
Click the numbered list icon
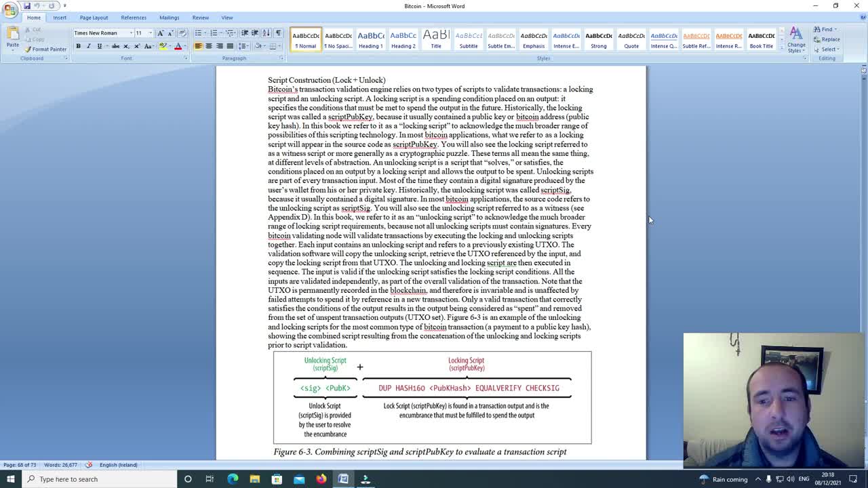pos(214,33)
